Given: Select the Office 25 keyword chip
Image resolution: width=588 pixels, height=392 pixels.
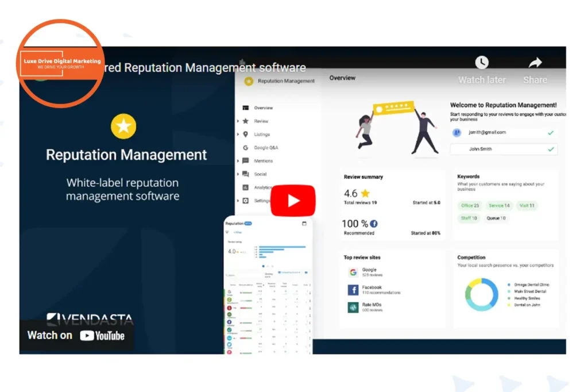Looking at the screenshot, I should point(469,206).
